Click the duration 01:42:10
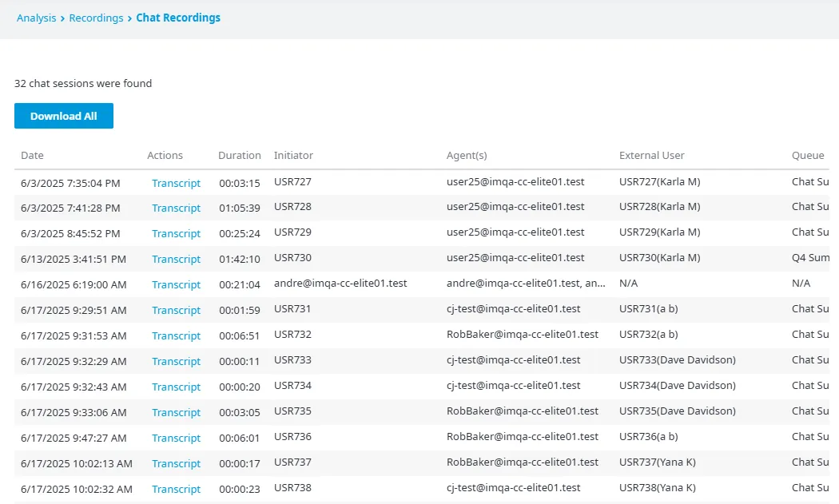The width and height of the screenshot is (839, 504). (240, 259)
